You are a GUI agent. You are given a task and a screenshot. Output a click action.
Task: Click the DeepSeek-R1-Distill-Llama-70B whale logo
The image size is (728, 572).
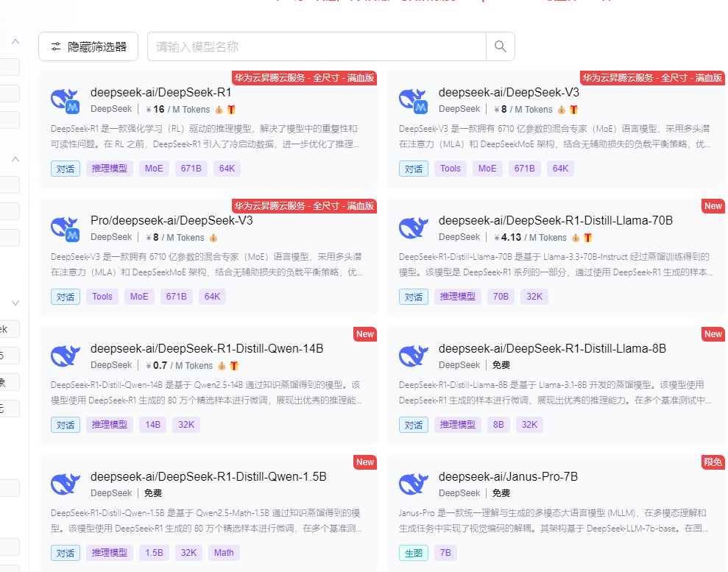tap(413, 228)
